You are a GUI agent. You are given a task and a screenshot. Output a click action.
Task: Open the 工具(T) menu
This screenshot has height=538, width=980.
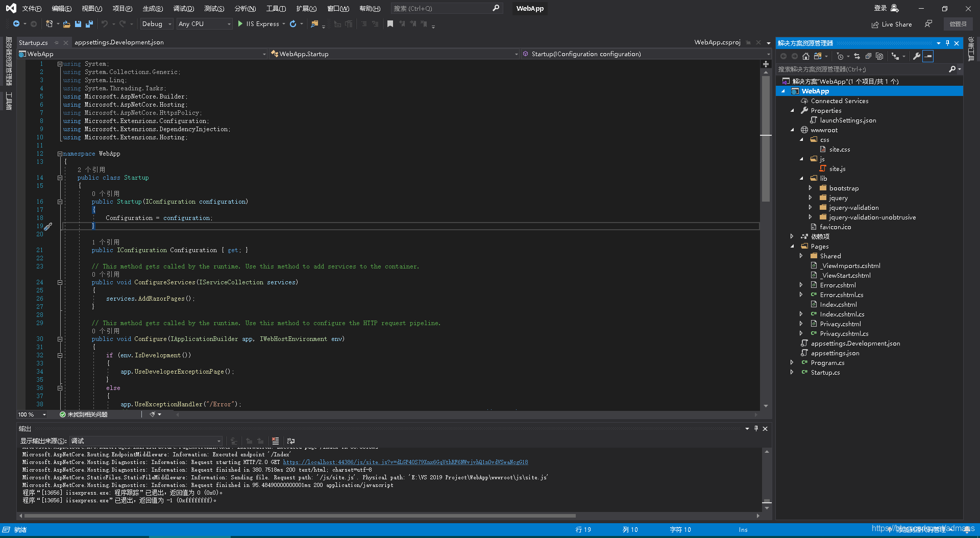(276, 9)
